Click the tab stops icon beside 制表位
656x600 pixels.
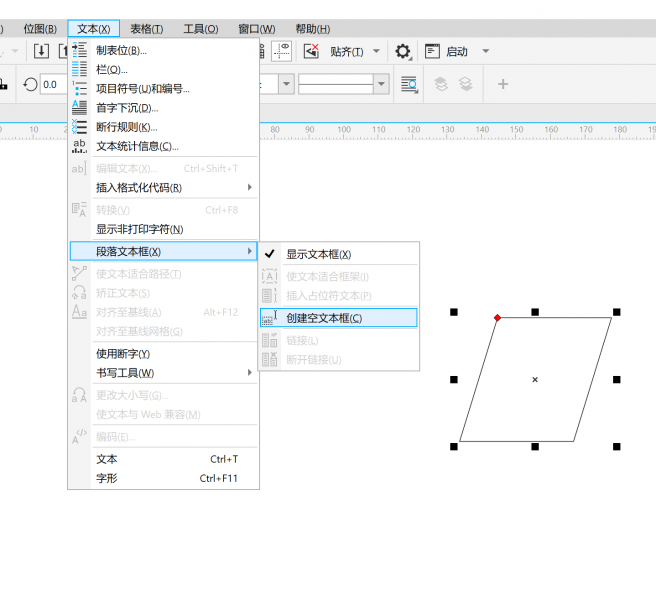[79, 50]
